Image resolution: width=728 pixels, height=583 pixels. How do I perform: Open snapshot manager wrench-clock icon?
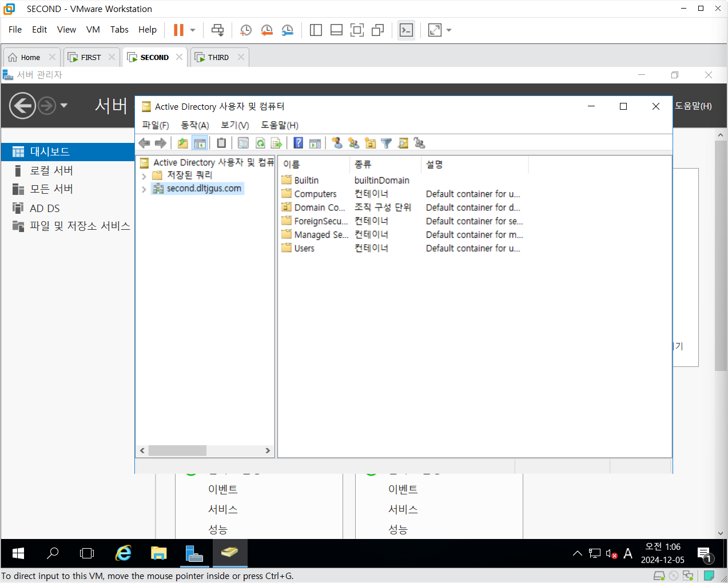(x=288, y=30)
